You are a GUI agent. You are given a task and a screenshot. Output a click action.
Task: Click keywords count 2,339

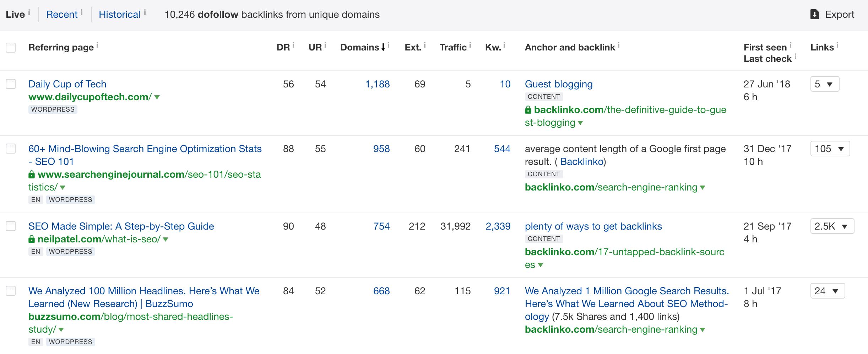coord(498,226)
